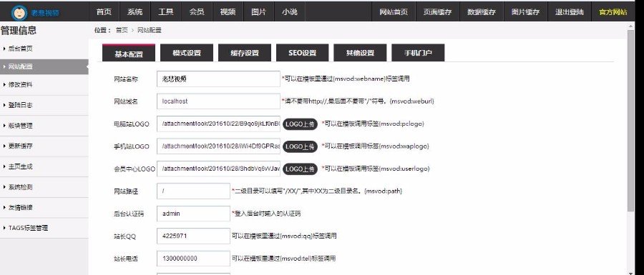Click the page scrollbar up arrow
This screenshot has height=275, width=644.
point(631,26)
